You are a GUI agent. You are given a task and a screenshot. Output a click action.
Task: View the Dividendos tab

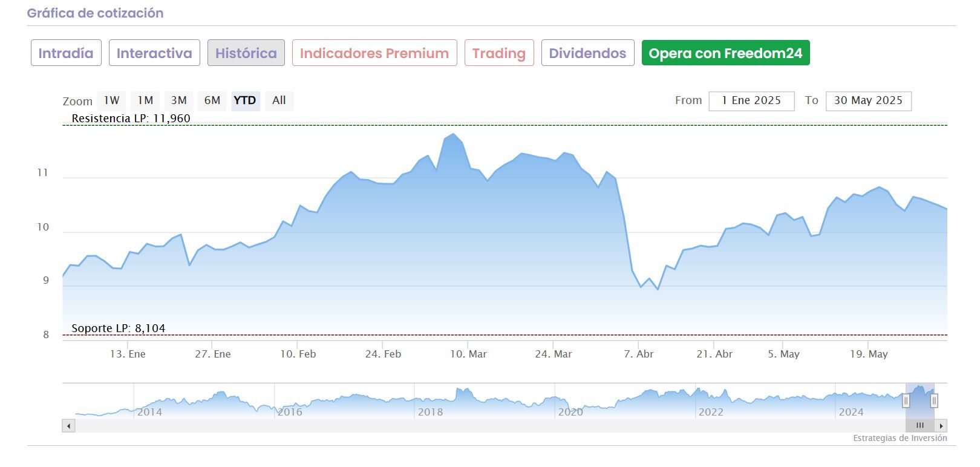[587, 53]
